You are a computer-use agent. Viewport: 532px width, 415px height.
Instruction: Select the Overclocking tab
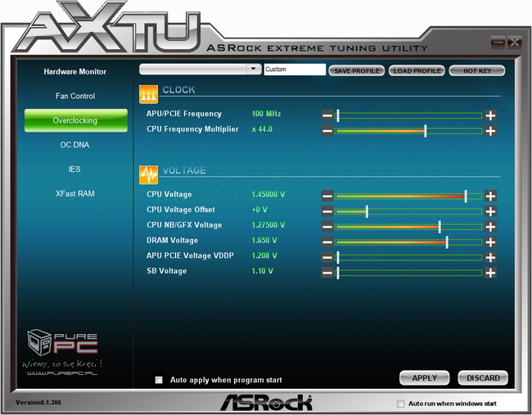75,120
